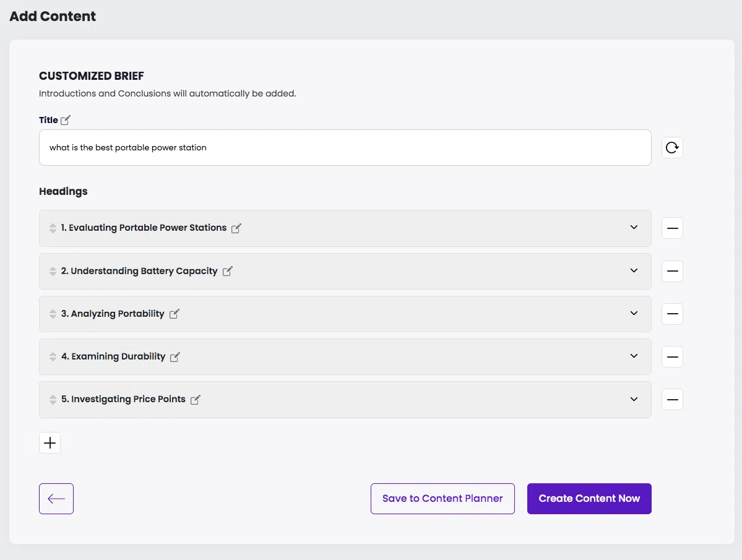Image resolution: width=742 pixels, height=560 pixels.
Task: Click the edit icon next to Title
Action: (x=66, y=120)
